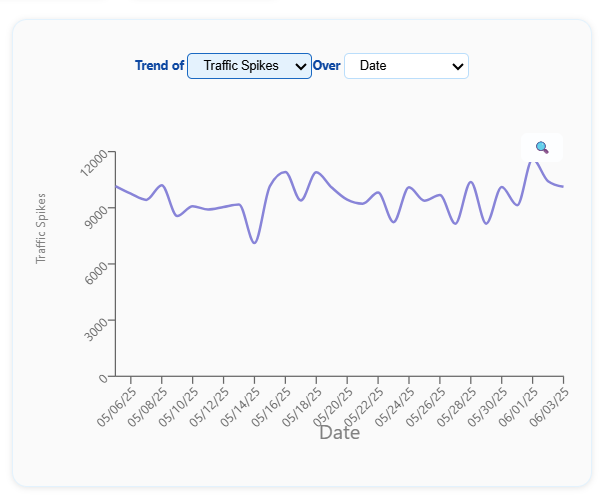Open the Date dimension dropdown
Image resolution: width=605 pixels, height=497 pixels.
coord(405,66)
